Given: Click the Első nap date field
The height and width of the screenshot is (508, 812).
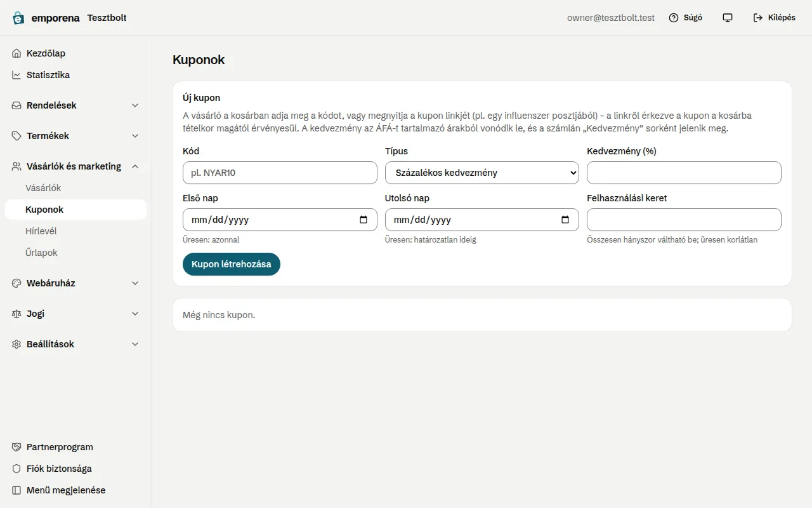Looking at the screenshot, I should click(280, 220).
